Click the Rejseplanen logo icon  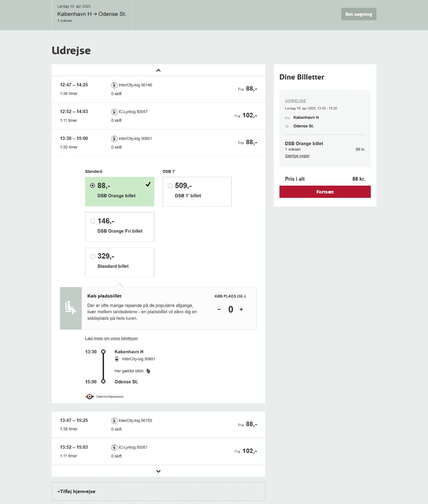point(89,397)
